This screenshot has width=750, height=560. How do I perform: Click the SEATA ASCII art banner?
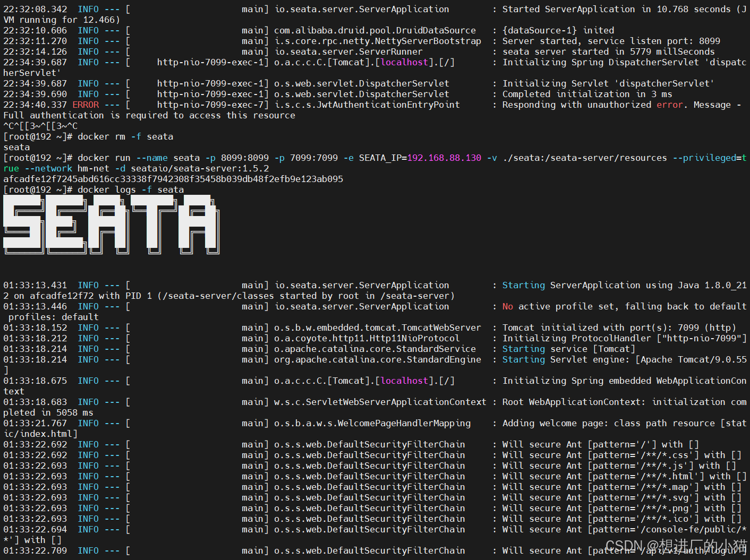(x=112, y=224)
